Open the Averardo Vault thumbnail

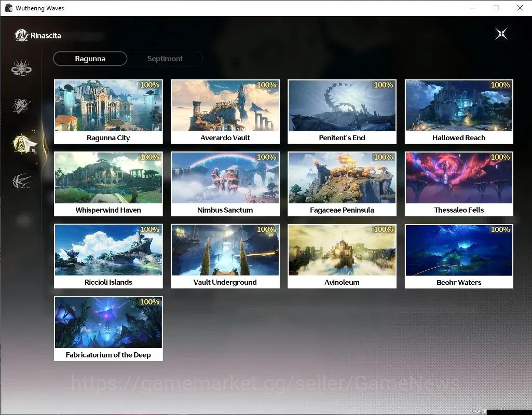(x=225, y=106)
